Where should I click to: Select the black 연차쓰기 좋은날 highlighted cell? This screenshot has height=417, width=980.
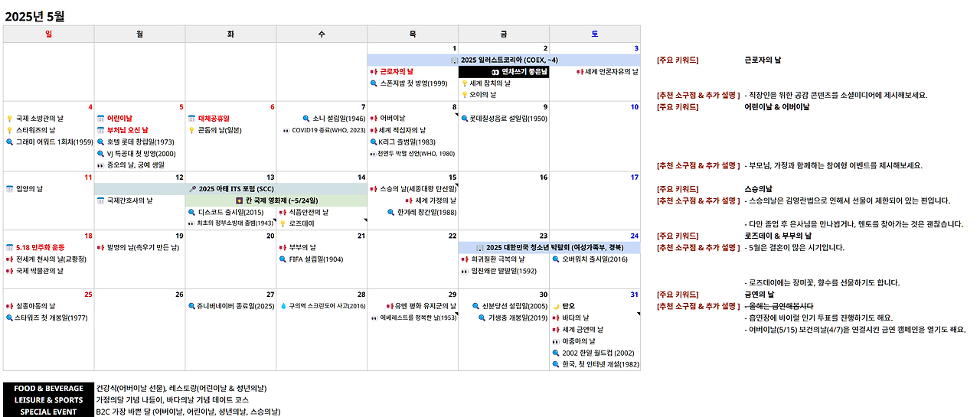coord(504,71)
